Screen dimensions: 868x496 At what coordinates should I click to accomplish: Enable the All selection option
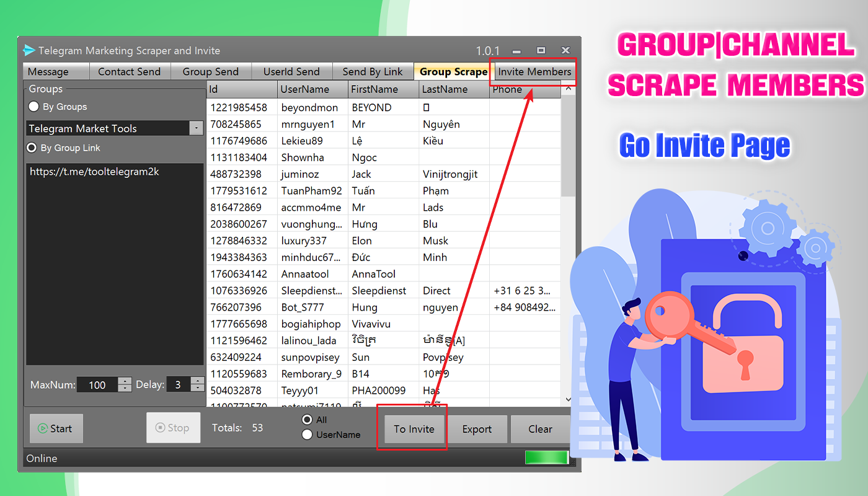click(307, 419)
